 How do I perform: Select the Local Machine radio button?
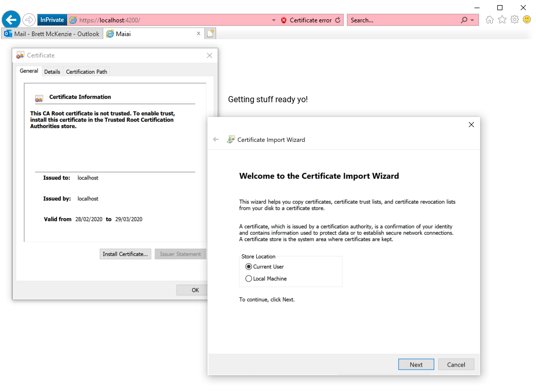[x=249, y=279]
